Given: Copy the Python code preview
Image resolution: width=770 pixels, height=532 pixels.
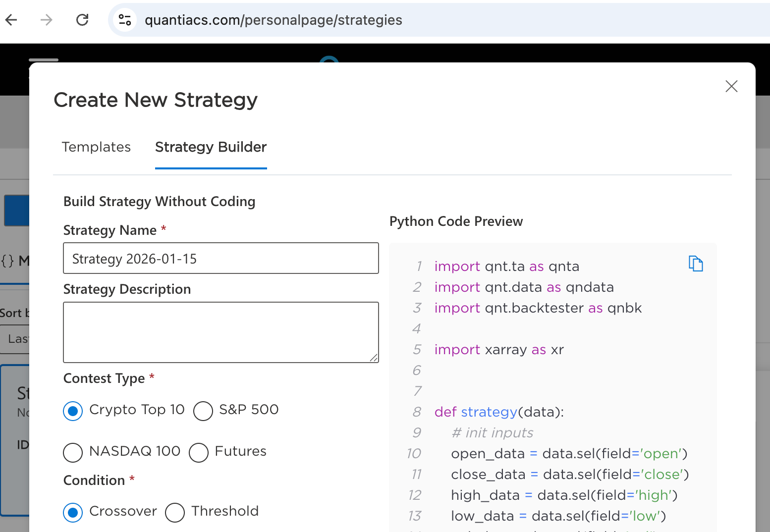Looking at the screenshot, I should (x=696, y=264).
